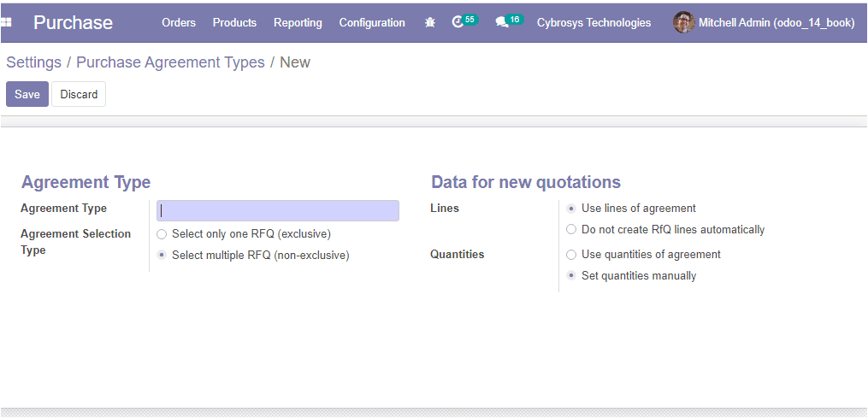Image resolution: width=868 pixels, height=418 pixels.
Task: Save the new agreement type
Action: point(27,94)
